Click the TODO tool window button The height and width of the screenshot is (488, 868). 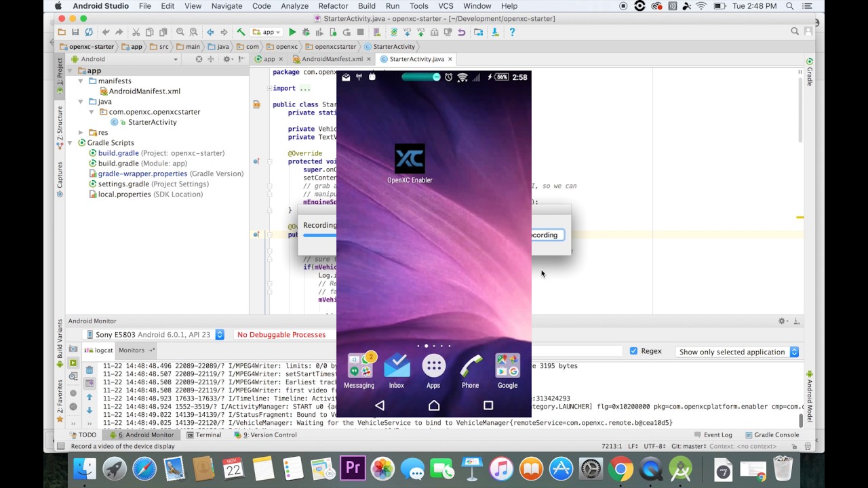coord(83,435)
